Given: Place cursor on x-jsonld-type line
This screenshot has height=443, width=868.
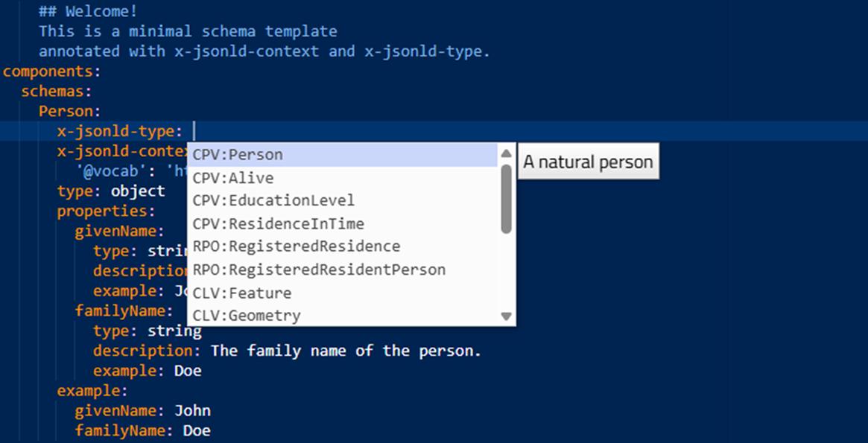Looking at the screenshot, I should click(x=434, y=131).
